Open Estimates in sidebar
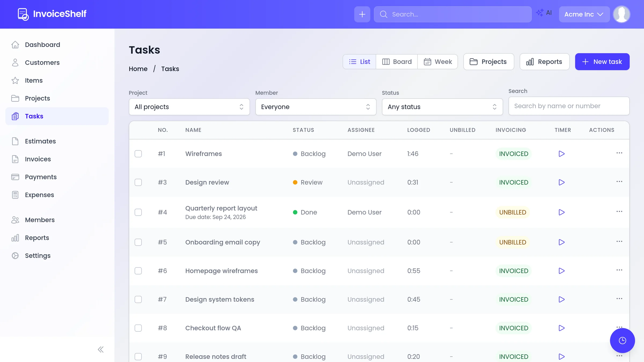The width and height of the screenshot is (644, 362). [x=57, y=141]
